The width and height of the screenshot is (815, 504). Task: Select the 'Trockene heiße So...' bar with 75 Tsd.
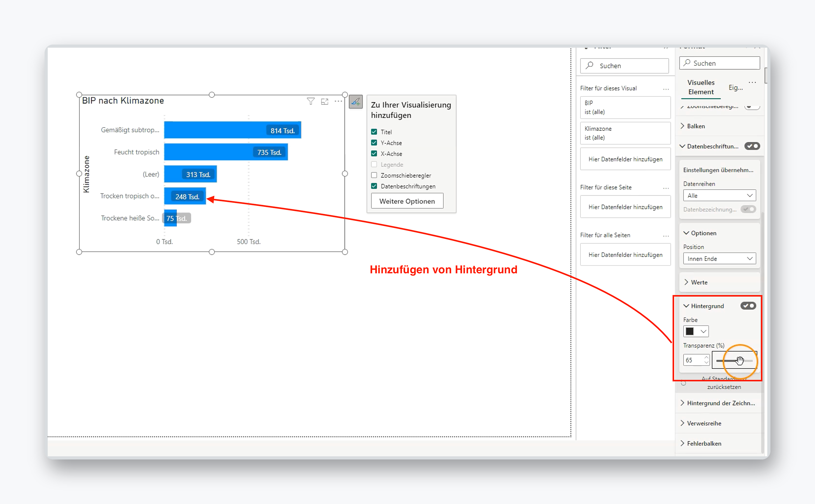click(170, 218)
